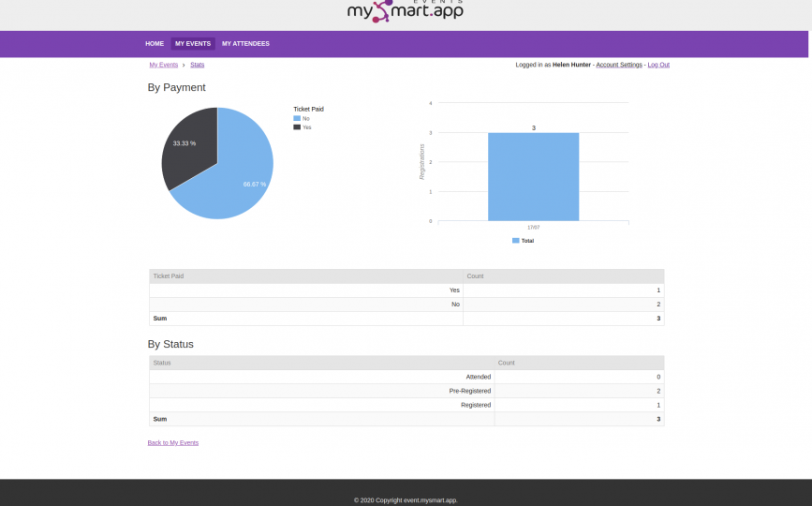812x506 pixels.
Task: Click the copyright footer text
Action: pyautogui.click(x=406, y=500)
